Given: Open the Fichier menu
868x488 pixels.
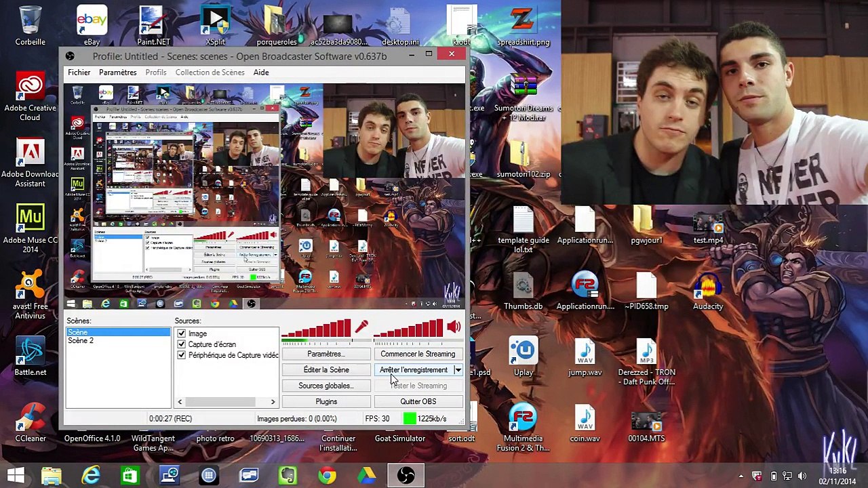Looking at the screenshot, I should 79,73.
